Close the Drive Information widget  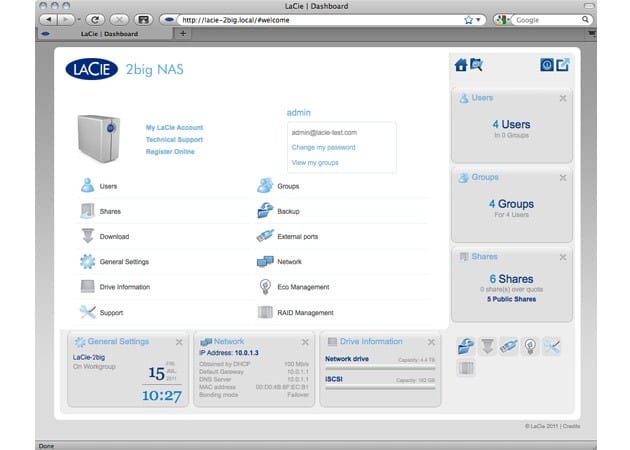431,342
